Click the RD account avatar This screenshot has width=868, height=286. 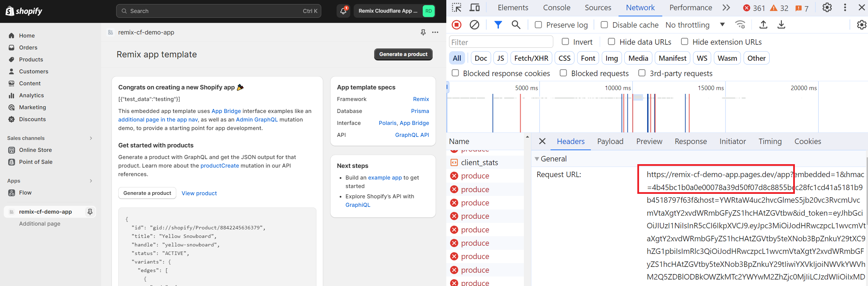[x=429, y=11]
